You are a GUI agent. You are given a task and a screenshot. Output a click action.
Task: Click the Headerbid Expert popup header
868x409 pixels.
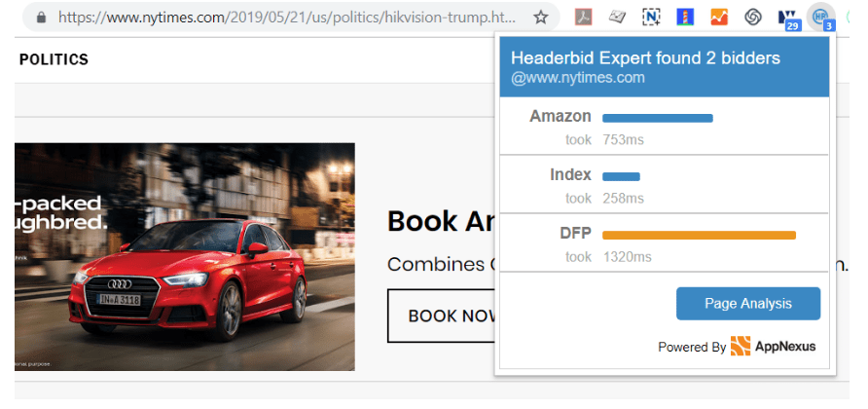click(x=664, y=67)
